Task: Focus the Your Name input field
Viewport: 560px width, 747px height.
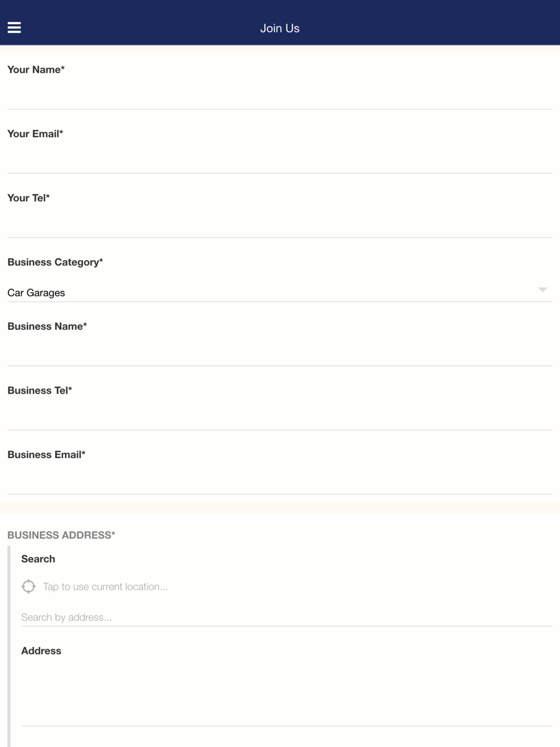Action: [280, 95]
